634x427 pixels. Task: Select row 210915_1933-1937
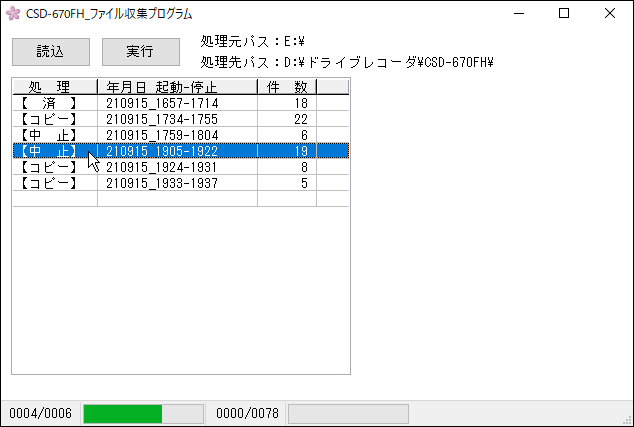pos(181,183)
